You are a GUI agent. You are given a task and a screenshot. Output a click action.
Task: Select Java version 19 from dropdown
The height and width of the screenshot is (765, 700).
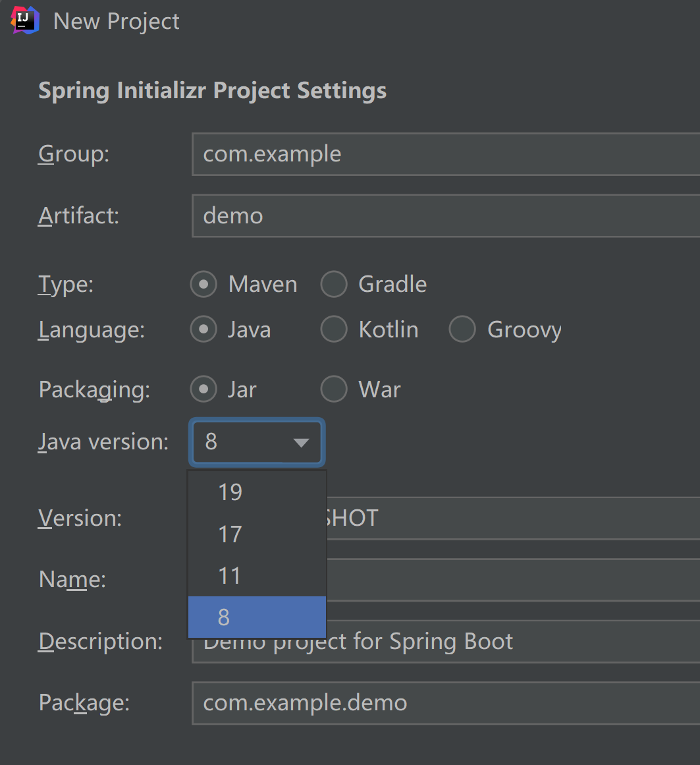(256, 492)
